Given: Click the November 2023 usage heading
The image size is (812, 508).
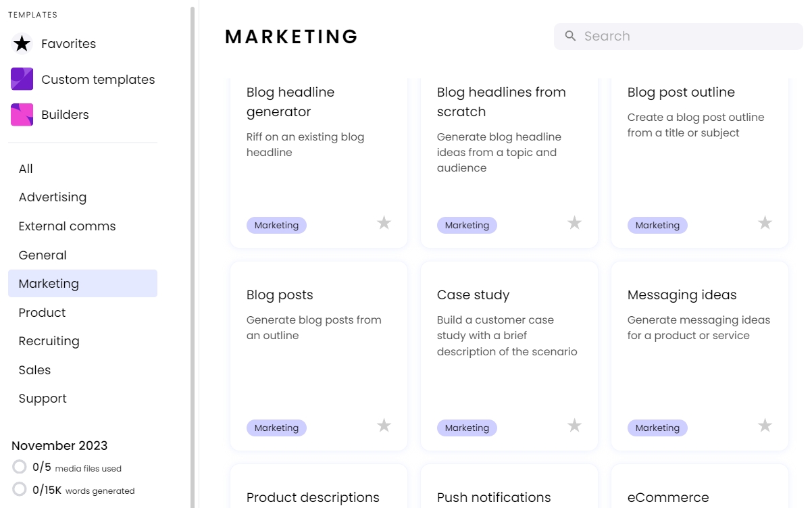Looking at the screenshot, I should 59,446.
